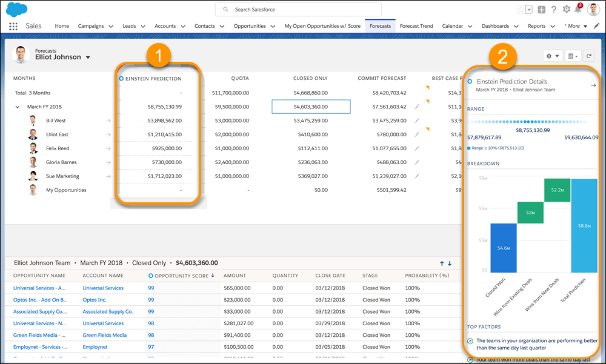Open the Opportunities tab dropdown chevron

click(x=273, y=26)
